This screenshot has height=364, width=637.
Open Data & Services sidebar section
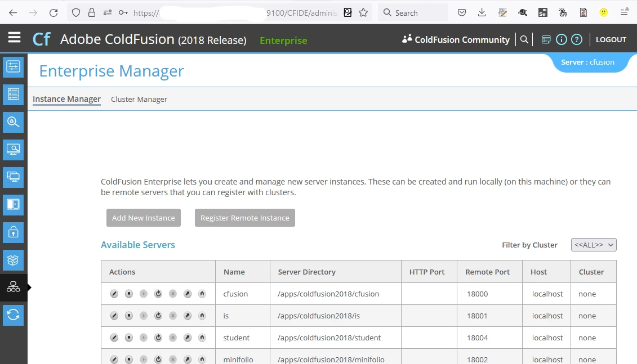click(x=14, y=95)
